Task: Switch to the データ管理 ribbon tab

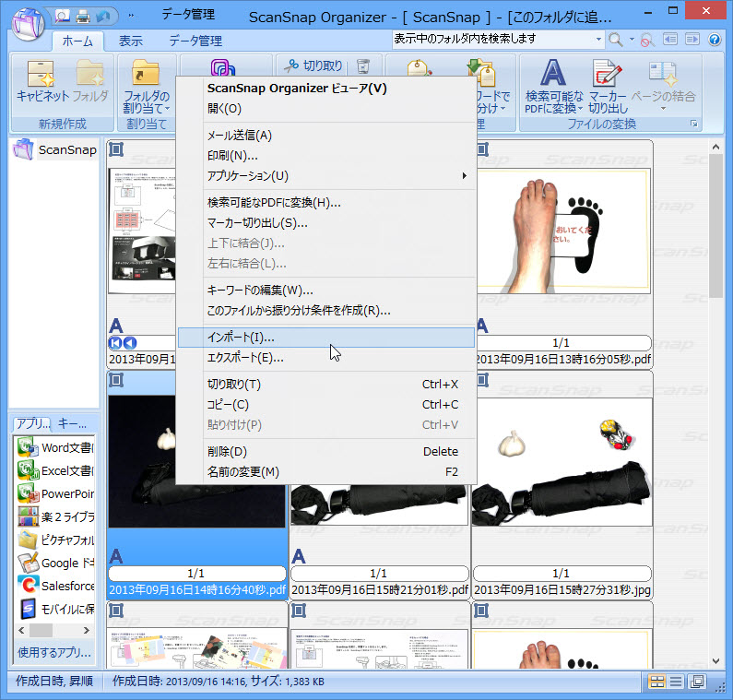Action: (195, 42)
